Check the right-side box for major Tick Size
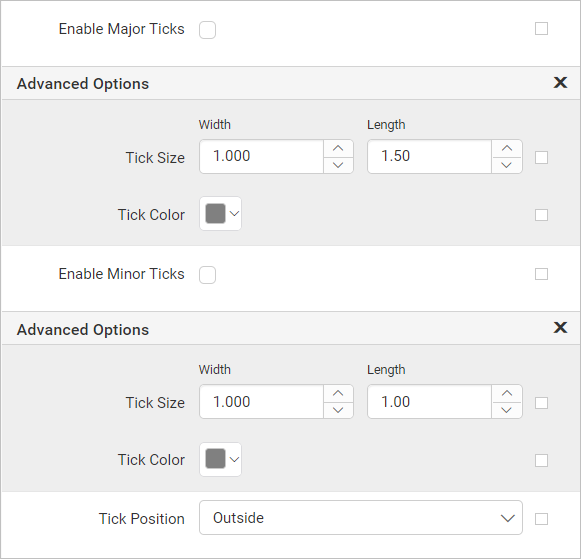The height and width of the screenshot is (559, 581). 541,157
